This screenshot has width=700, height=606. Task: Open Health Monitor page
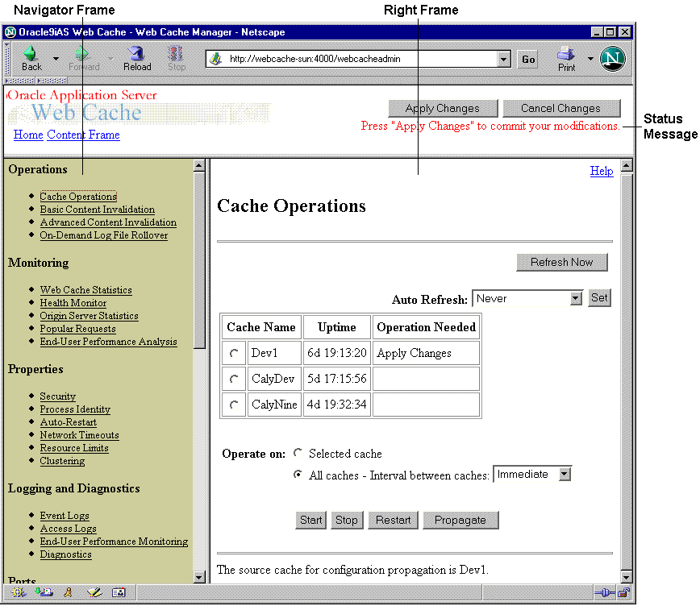click(73, 303)
